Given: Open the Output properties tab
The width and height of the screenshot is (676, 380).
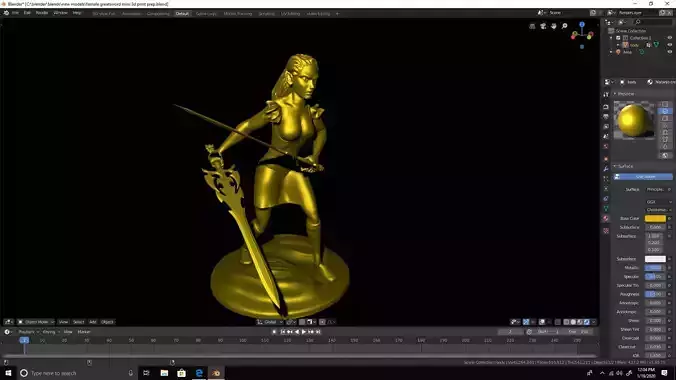Looking at the screenshot, I should coord(606,116).
